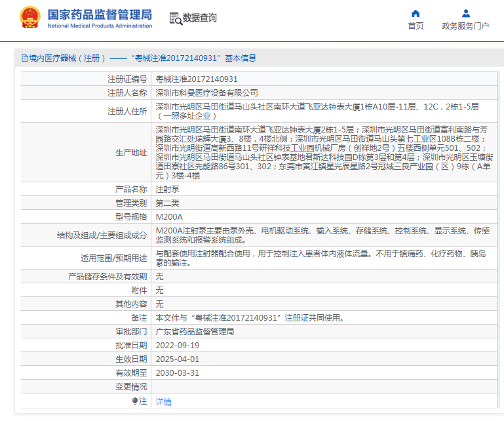Open 数据查询 link in header

tap(200, 18)
